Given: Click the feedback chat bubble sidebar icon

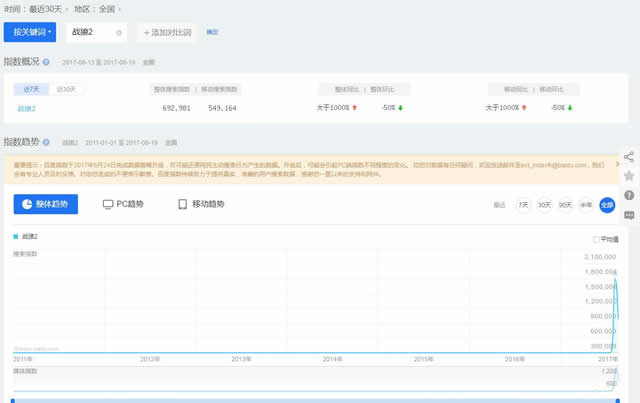Looking at the screenshot, I should click(629, 214).
